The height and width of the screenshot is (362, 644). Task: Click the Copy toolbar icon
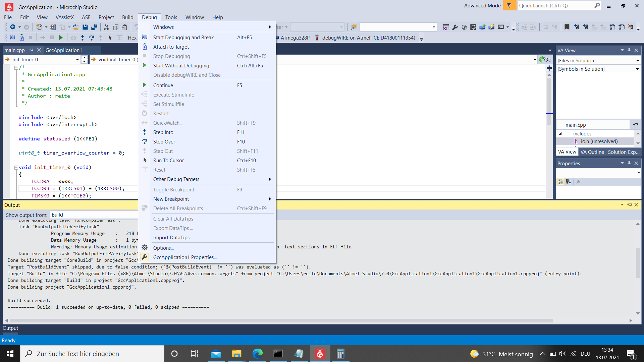(x=116, y=27)
